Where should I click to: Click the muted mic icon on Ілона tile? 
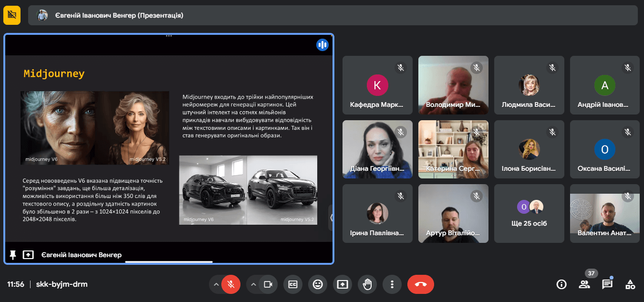[x=552, y=132]
